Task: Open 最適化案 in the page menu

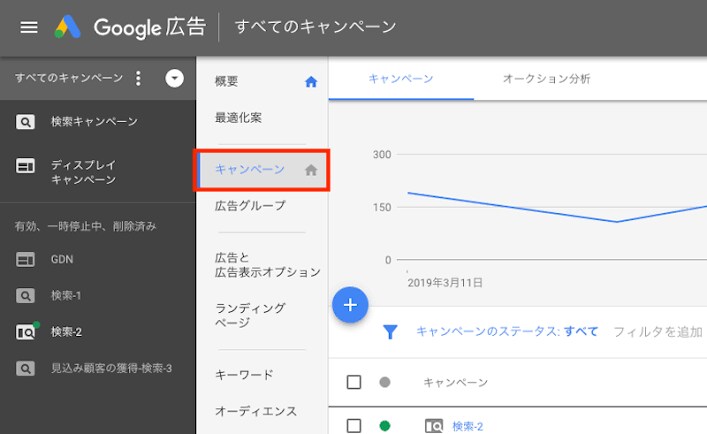Action: click(238, 118)
